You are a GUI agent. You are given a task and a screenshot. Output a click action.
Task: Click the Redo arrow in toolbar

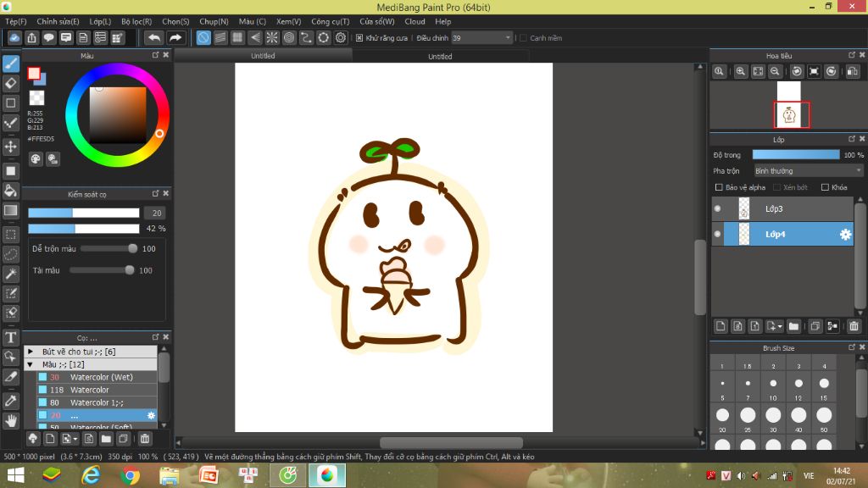click(175, 37)
